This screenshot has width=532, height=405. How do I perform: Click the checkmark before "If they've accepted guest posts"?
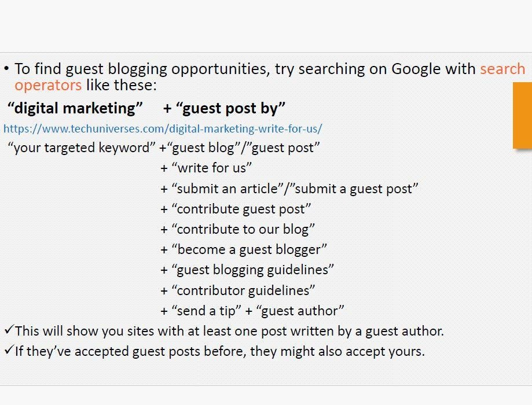click(x=9, y=349)
